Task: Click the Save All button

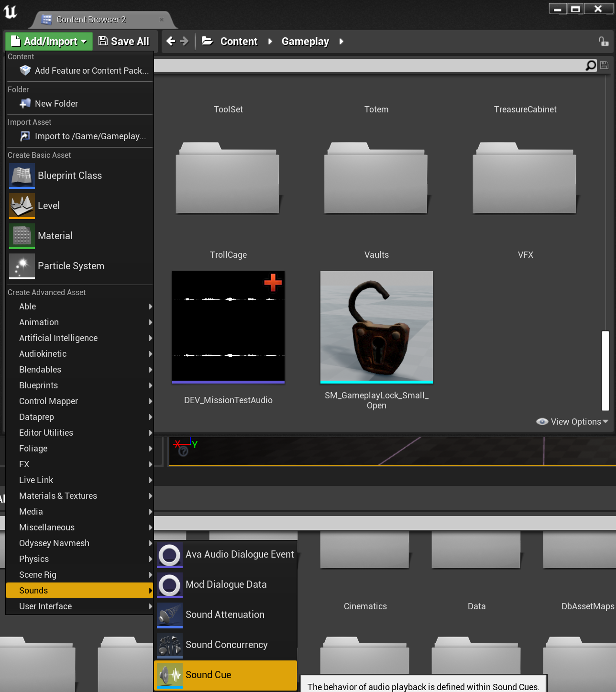Action: click(124, 42)
